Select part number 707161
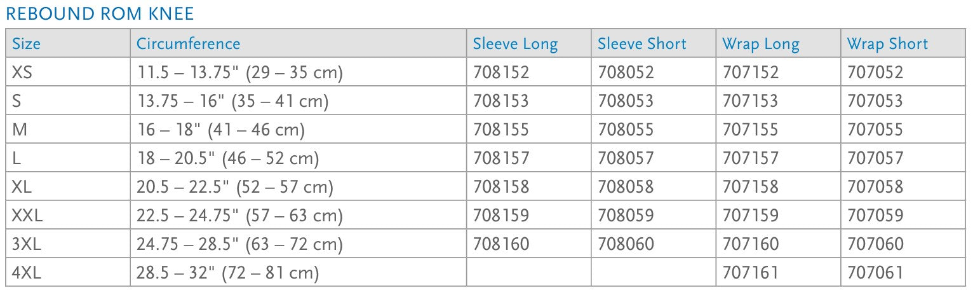Viewport: 980px width, 297px height. [750, 273]
